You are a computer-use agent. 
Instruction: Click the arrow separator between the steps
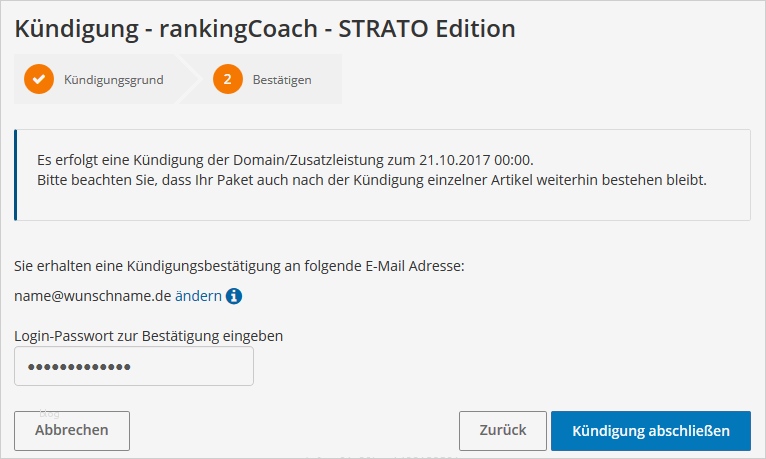pos(189,79)
